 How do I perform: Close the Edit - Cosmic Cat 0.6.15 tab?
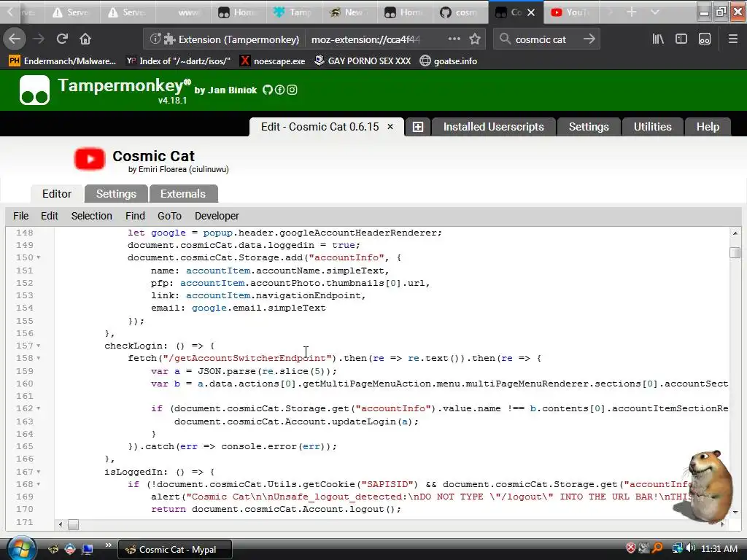pyautogui.click(x=390, y=127)
